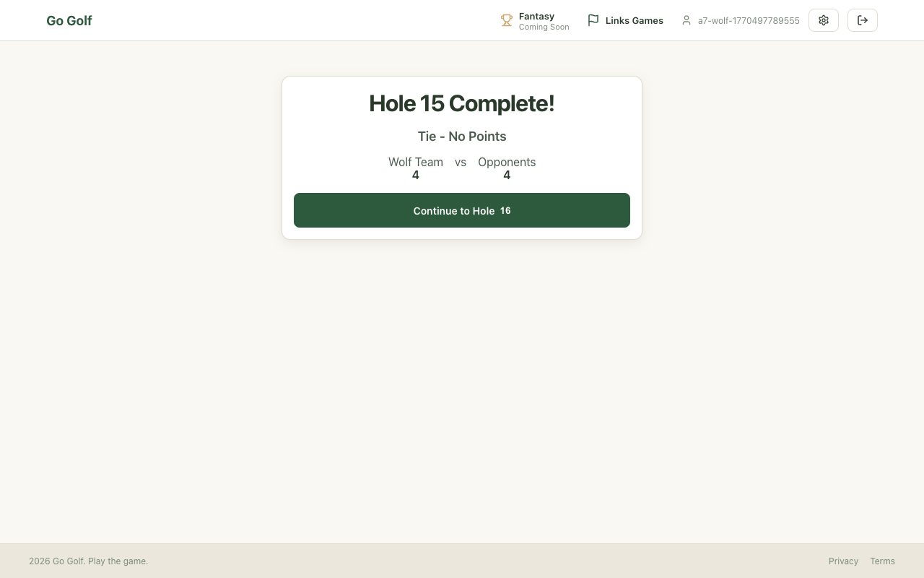Select the a7-wolf username text
924x578 pixels.
(749, 21)
